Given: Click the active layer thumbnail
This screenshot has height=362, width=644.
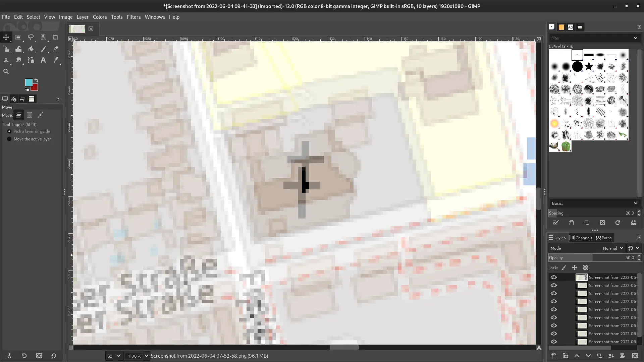Looking at the screenshot, I should 581,277.
